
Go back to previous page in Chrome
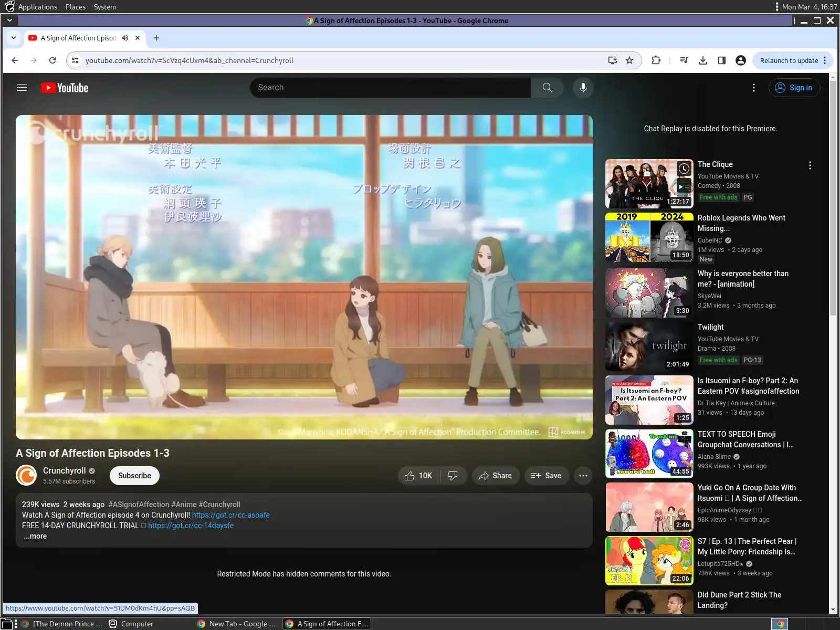coord(15,60)
